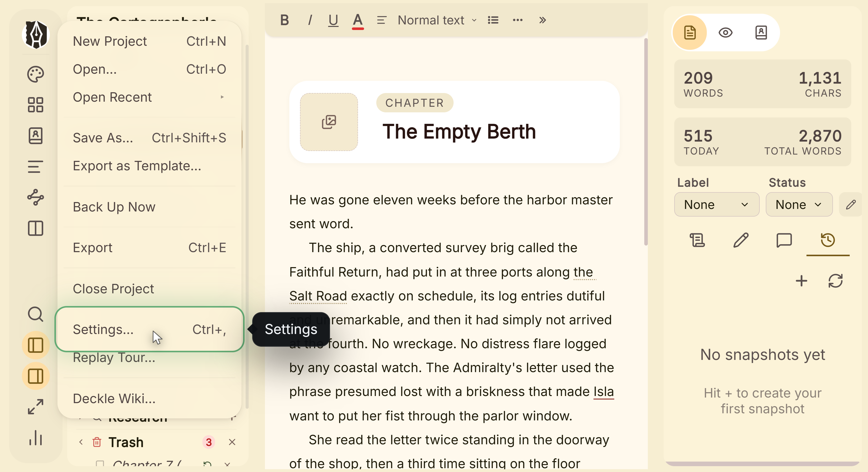This screenshot has height=472, width=868.
Task: Toggle the right sidebar panel button
Action: (35, 376)
